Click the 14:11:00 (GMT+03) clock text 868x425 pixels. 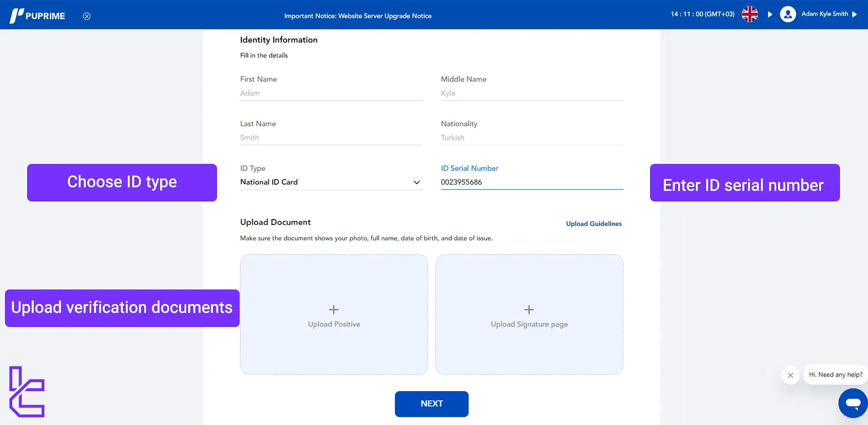[x=703, y=14]
